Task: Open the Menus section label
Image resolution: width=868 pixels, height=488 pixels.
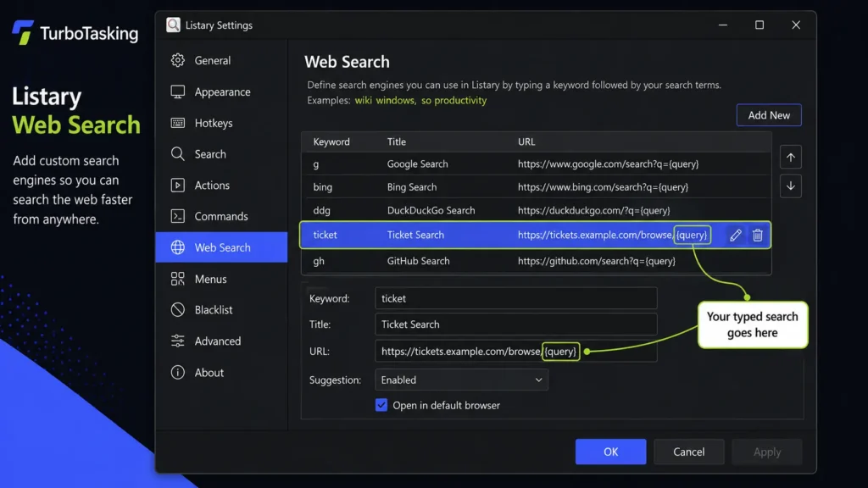Action: click(210, 279)
